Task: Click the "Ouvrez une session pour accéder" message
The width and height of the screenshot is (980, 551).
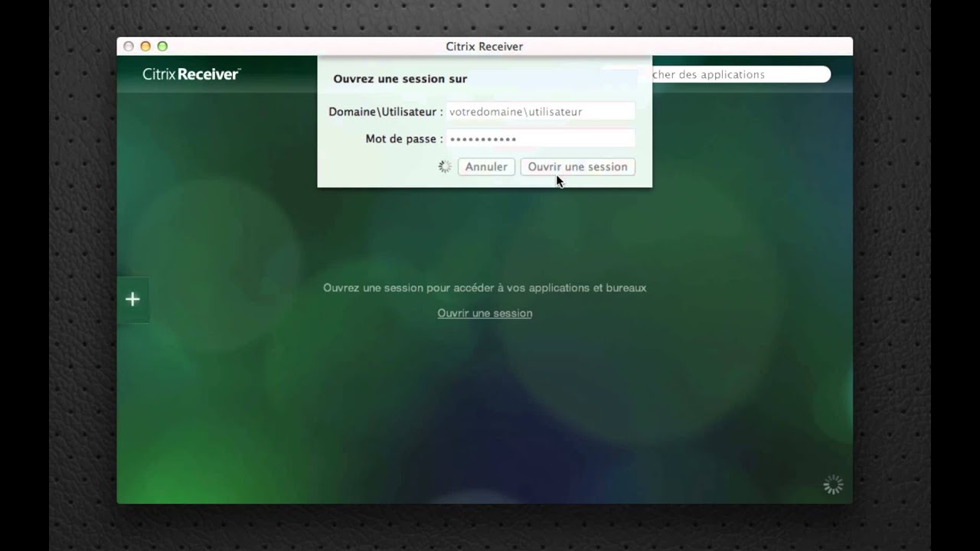Action: pos(485,288)
